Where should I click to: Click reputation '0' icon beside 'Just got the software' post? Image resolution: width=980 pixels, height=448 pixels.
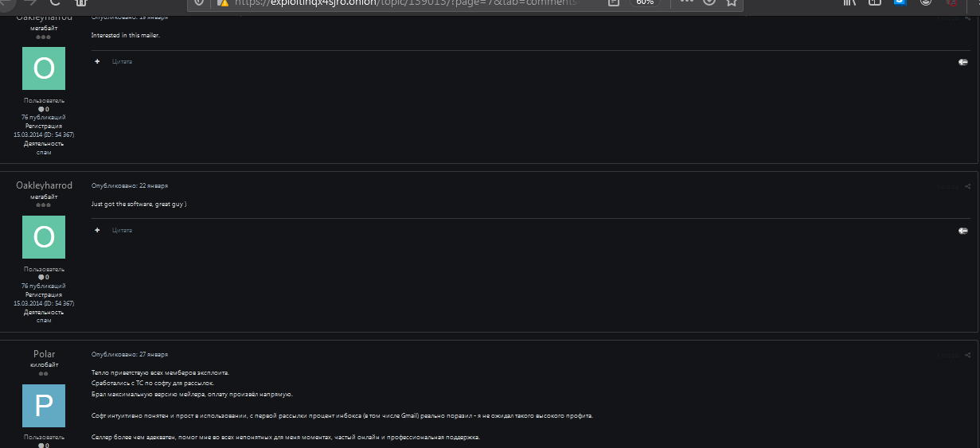44,277
